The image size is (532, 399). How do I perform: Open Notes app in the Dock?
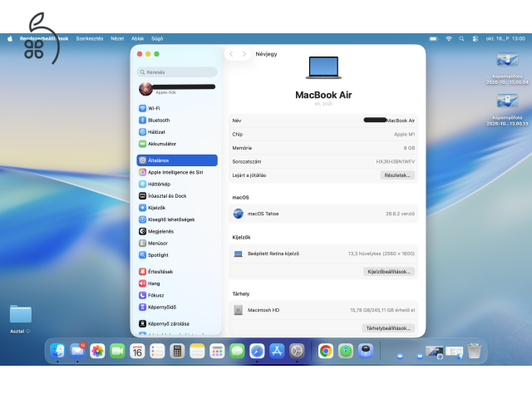pos(197,351)
